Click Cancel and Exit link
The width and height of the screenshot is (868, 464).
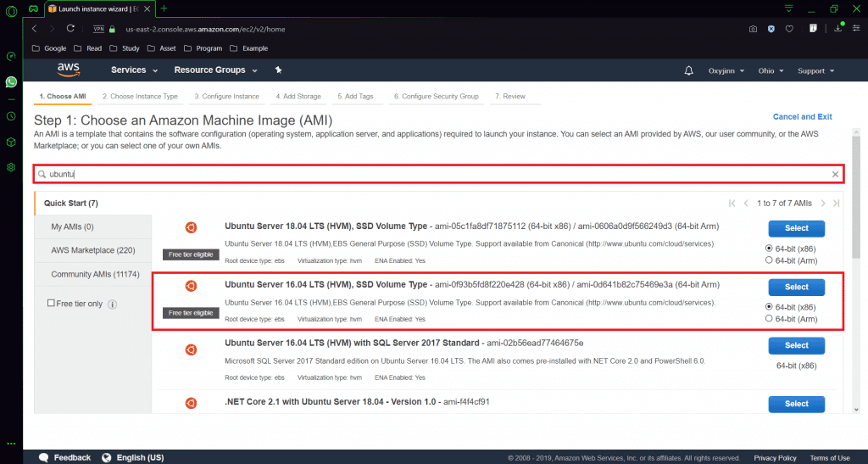click(x=802, y=117)
